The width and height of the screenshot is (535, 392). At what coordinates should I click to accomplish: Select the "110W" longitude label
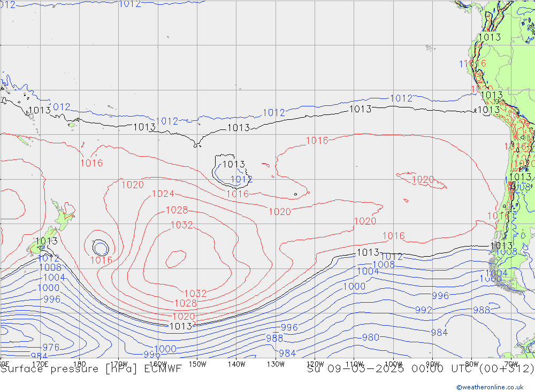tap(354, 364)
